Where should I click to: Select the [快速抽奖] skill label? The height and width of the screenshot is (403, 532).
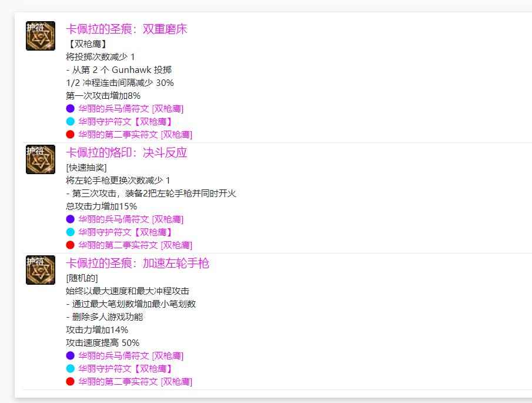point(86,168)
